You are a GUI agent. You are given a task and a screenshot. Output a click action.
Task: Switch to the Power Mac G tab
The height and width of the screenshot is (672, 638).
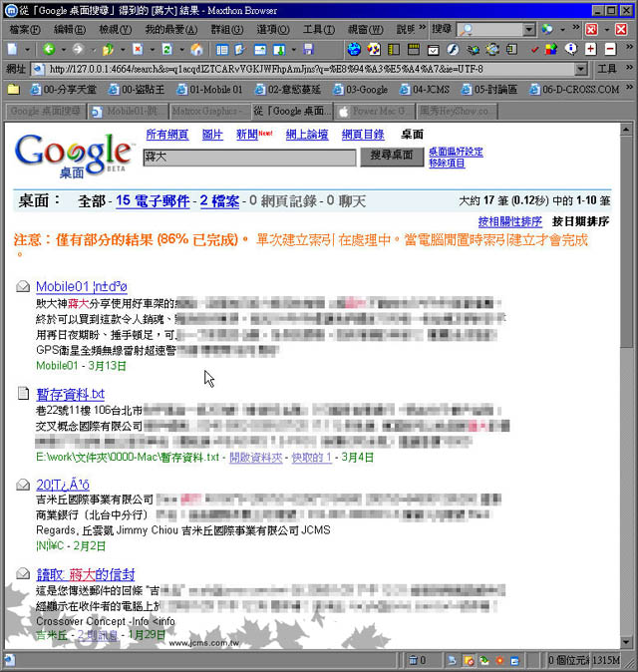375,112
